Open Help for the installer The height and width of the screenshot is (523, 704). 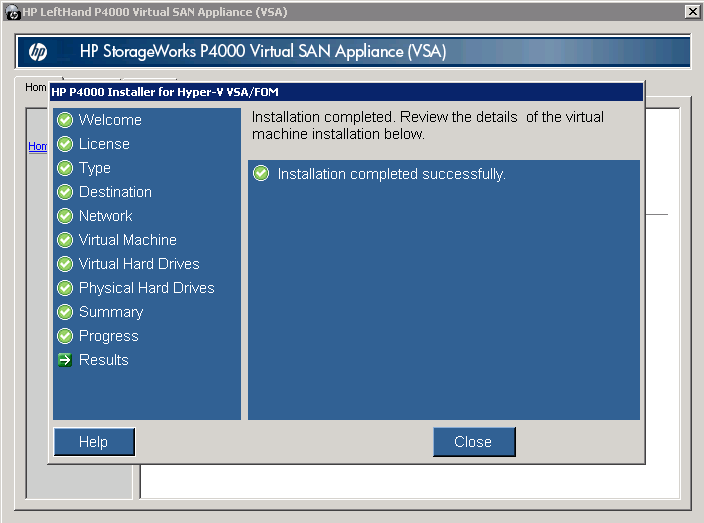click(94, 442)
